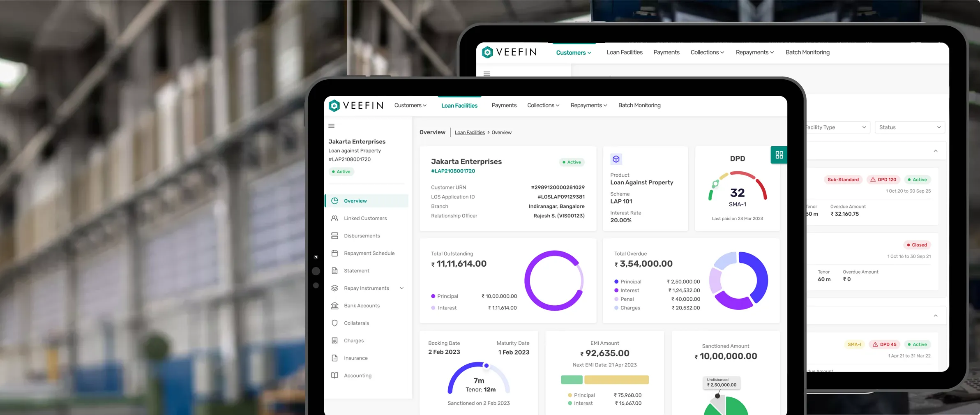Click the Total Outstanding amount ₹11,11,614.00
The height and width of the screenshot is (415, 980).
click(459, 264)
